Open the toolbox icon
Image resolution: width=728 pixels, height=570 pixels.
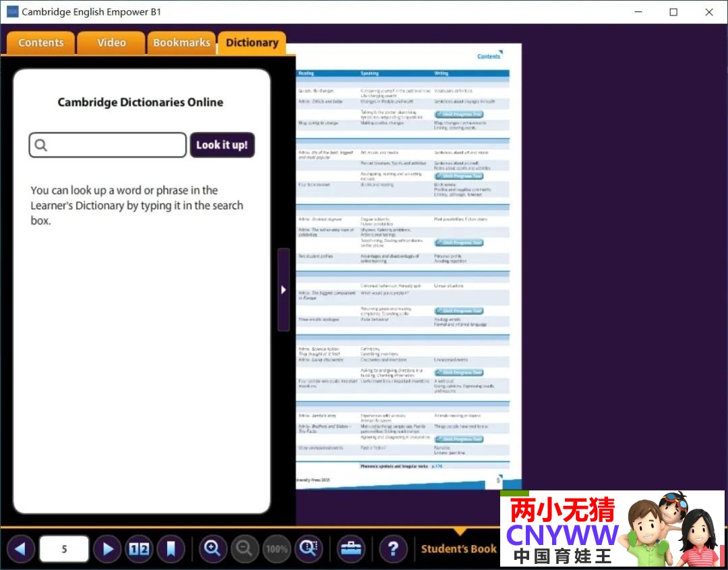coord(351,549)
